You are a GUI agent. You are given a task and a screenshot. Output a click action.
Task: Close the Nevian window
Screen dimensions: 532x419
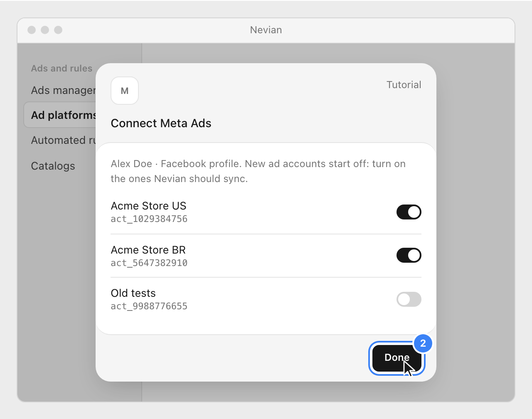click(x=32, y=30)
